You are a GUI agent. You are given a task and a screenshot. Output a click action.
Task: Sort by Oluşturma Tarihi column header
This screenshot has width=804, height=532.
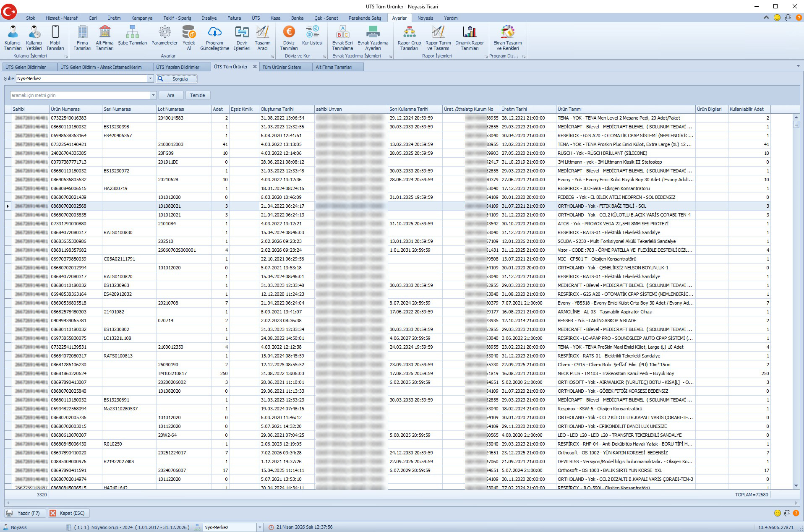coord(277,109)
